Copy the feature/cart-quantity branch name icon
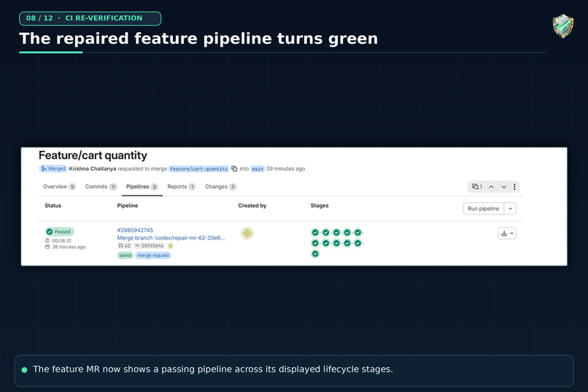Image resolution: width=588 pixels, height=392 pixels. click(x=234, y=169)
